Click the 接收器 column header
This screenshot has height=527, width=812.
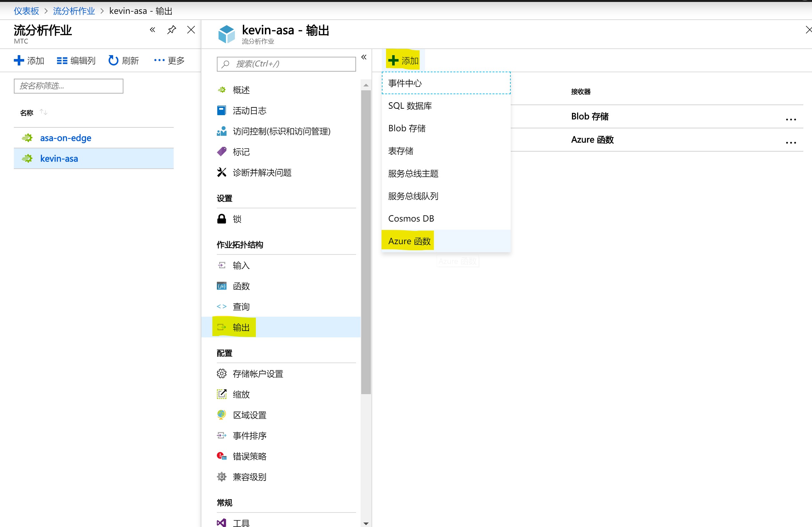[x=581, y=92]
